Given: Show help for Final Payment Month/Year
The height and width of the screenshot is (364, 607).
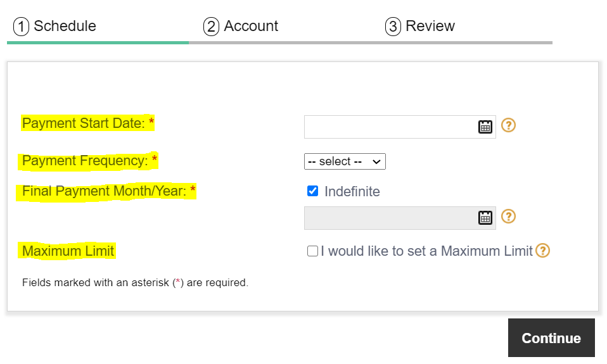Looking at the screenshot, I should (x=508, y=217).
